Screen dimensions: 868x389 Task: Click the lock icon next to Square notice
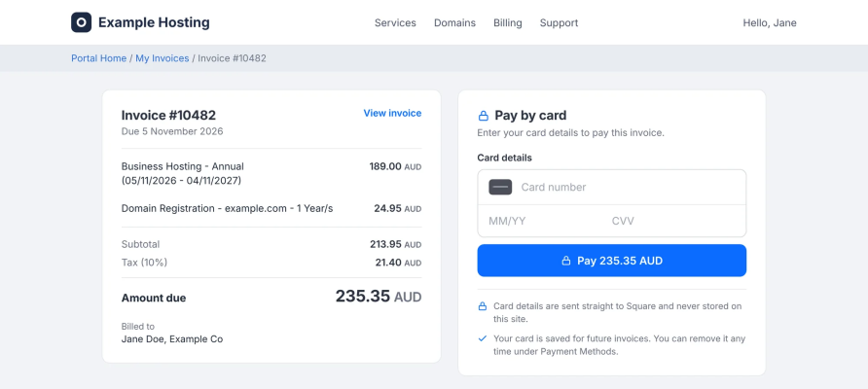coord(483,306)
